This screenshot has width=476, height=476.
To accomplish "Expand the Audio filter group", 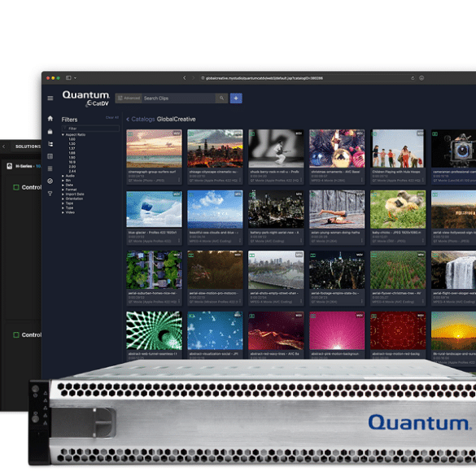I will (x=63, y=176).
